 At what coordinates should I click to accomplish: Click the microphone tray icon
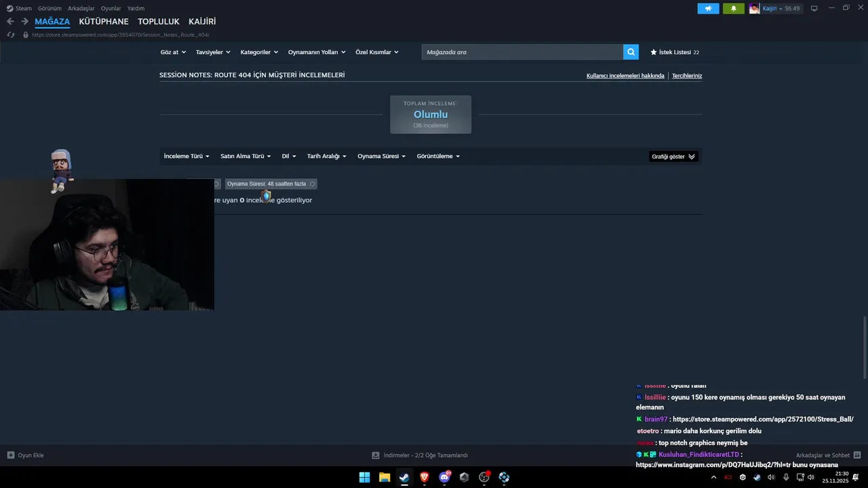[786, 477]
